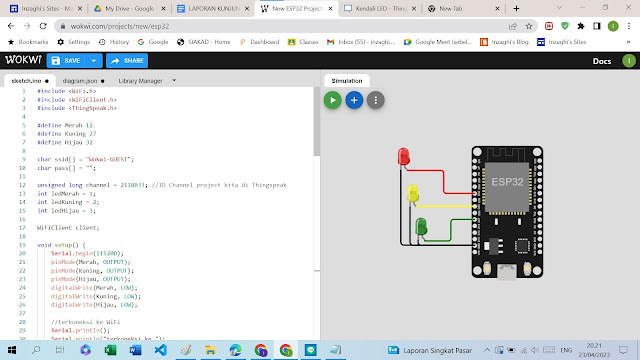Expand the editor tabs dropdown arrow
The width and height of the screenshot is (640, 360).
tap(174, 80)
